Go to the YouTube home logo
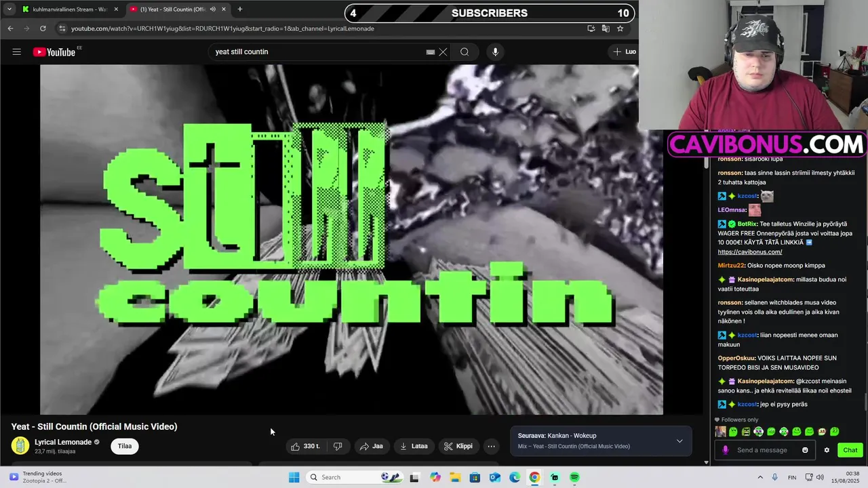This screenshot has width=868, height=488. click(54, 52)
